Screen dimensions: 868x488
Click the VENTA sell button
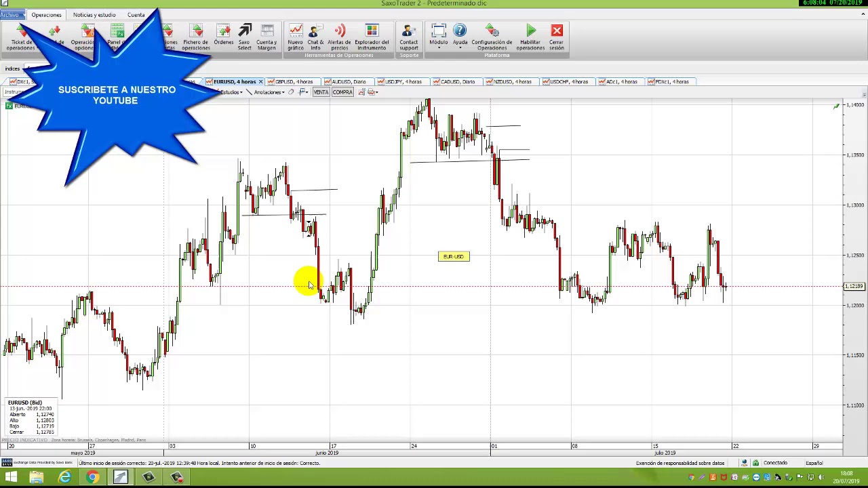pos(321,92)
